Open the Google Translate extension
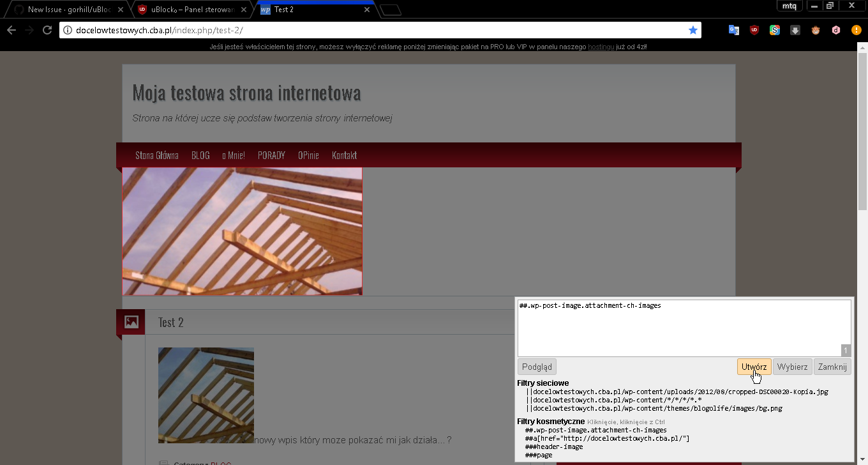Viewport: 868px width, 465px height. click(x=734, y=30)
